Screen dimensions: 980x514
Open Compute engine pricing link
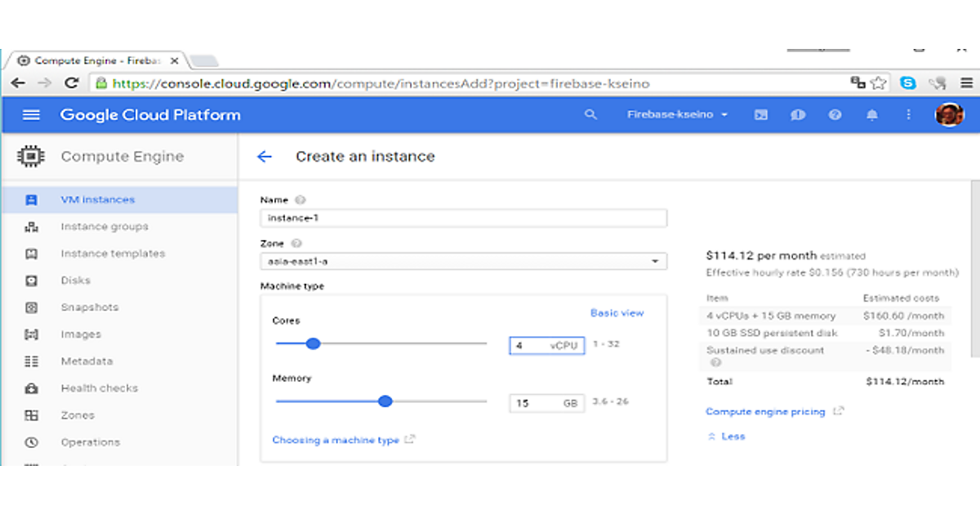point(765,412)
